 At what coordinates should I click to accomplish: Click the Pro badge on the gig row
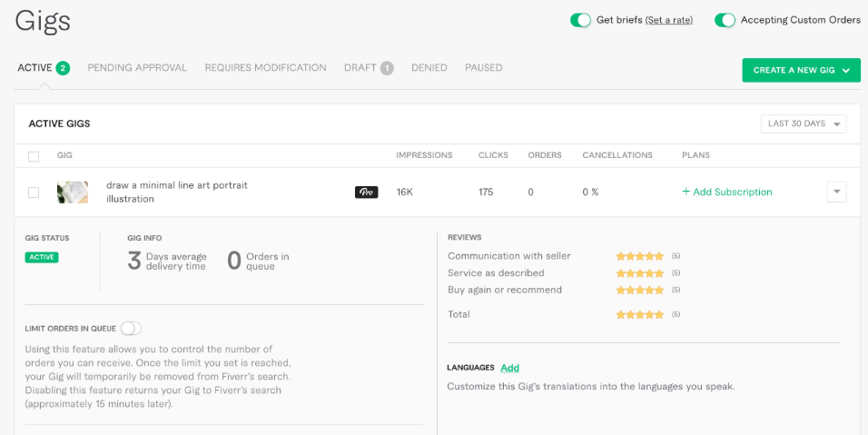tap(366, 192)
